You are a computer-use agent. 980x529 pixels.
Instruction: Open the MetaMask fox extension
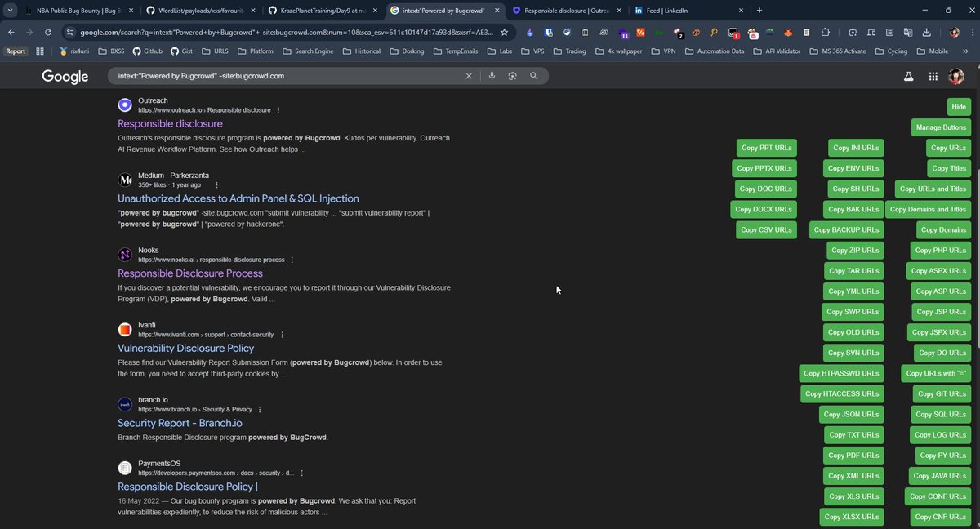(788, 33)
